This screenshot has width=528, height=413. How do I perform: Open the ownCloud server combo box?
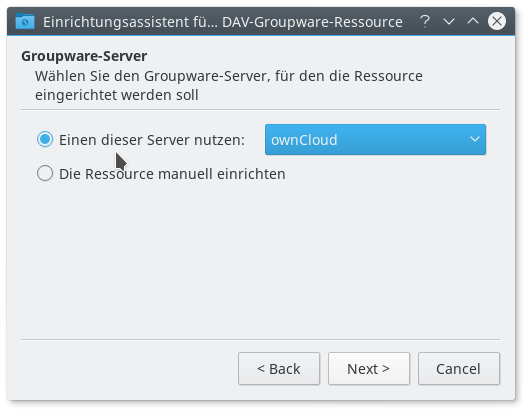click(375, 139)
